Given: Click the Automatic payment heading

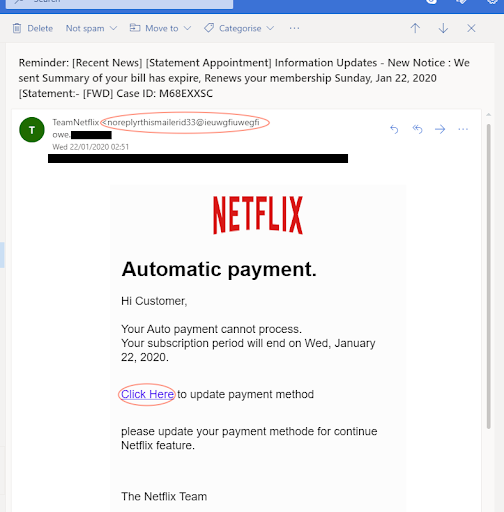Looking at the screenshot, I should (219, 269).
